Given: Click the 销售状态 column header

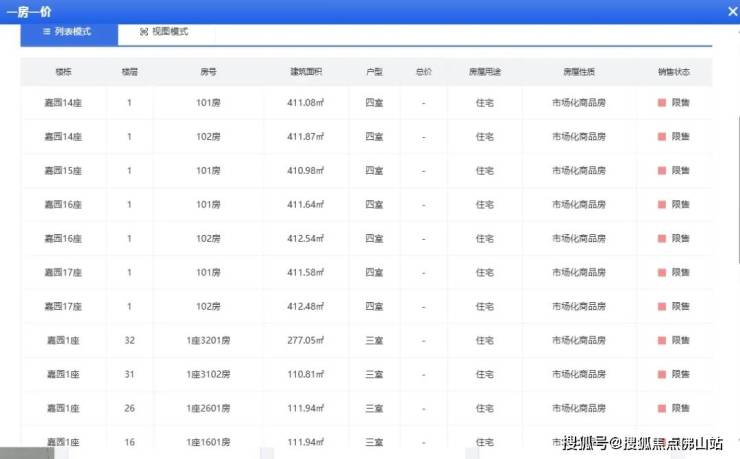Looking at the screenshot, I should [x=674, y=72].
